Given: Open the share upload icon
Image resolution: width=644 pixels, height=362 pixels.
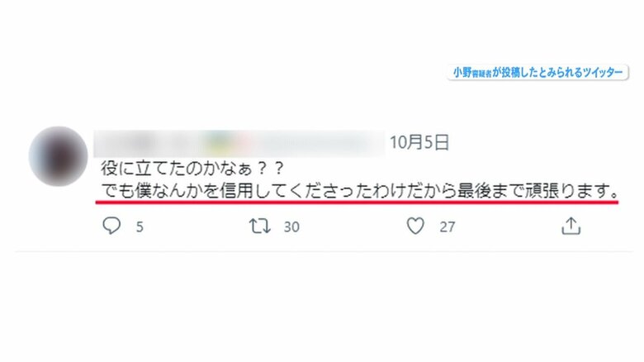Looking at the screenshot, I should (571, 226).
